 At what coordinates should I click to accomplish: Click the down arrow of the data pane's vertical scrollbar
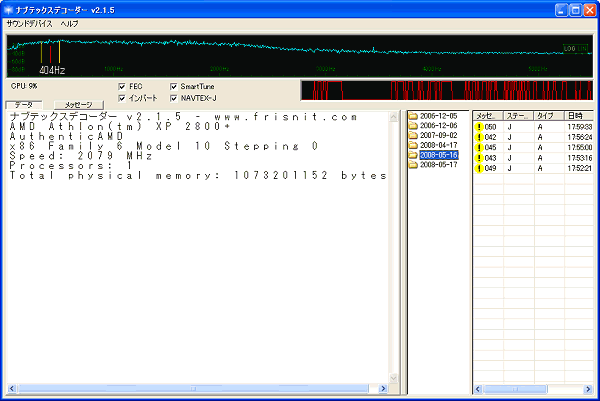click(393, 378)
